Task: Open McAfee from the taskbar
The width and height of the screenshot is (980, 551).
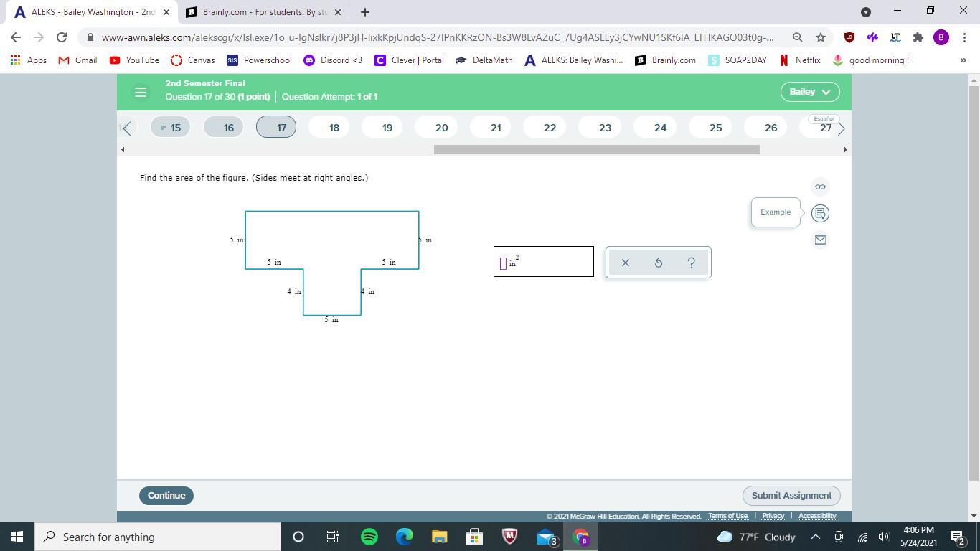Action: (x=509, y=537)
